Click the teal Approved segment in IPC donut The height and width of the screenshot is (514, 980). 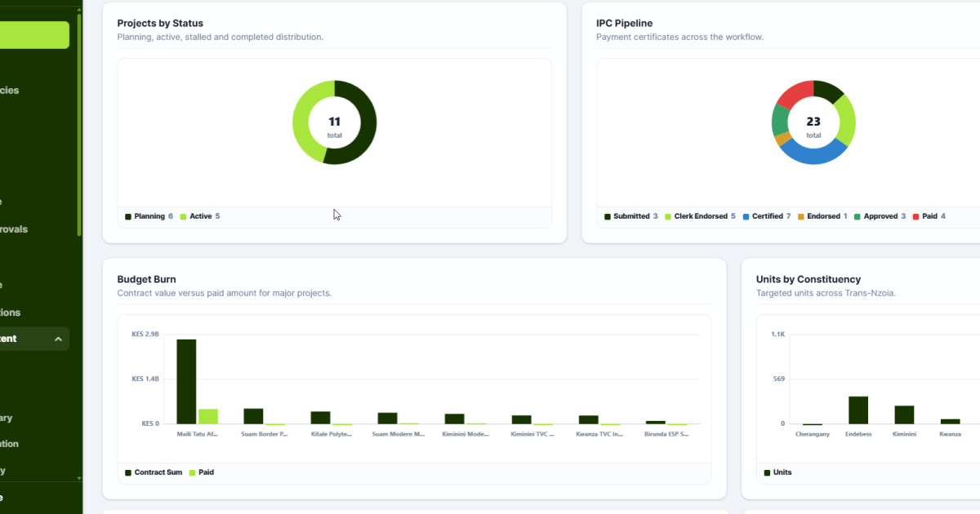click(779, 121)
